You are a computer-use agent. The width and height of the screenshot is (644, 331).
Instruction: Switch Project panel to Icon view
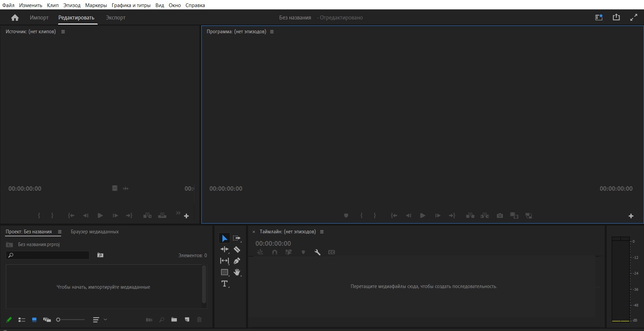[x=34, y=320]
